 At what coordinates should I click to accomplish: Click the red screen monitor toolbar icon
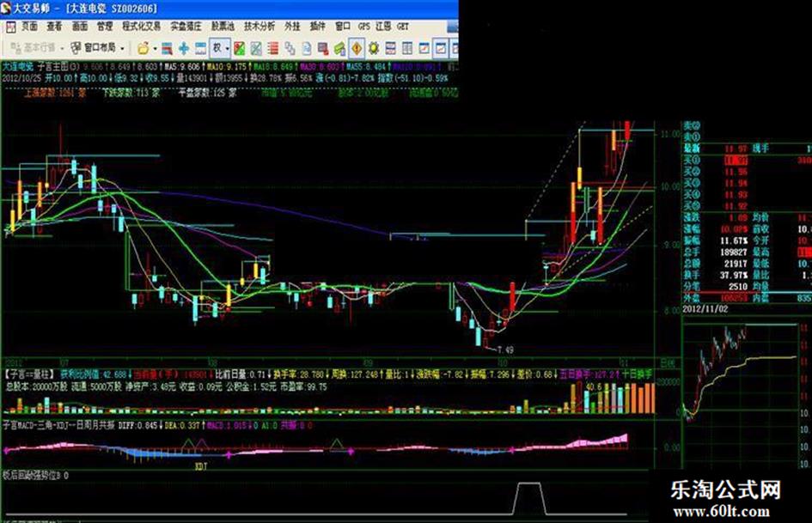click(x=323, y=49)
